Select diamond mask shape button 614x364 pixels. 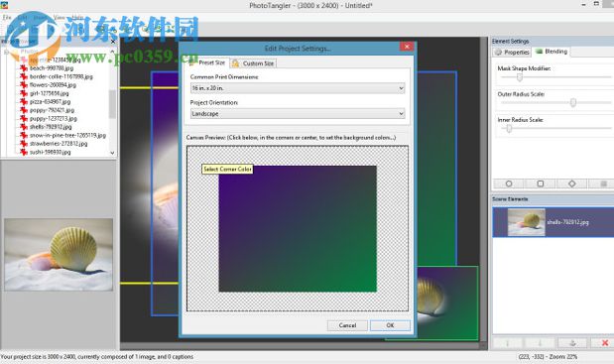tap(571, 183)
